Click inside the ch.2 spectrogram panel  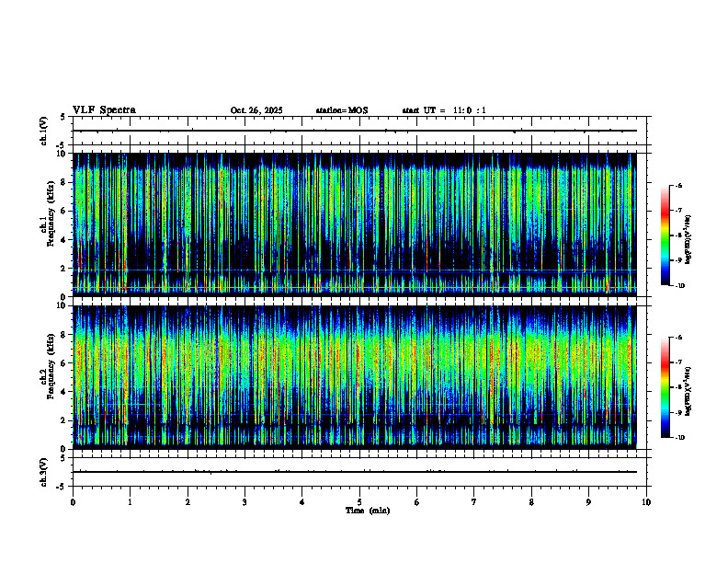pyautogui.click(x=355, y=377)
